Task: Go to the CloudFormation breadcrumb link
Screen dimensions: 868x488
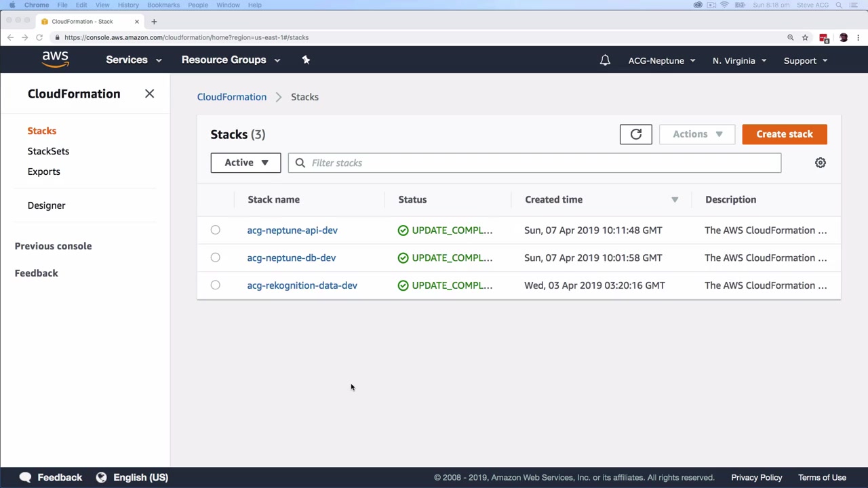Action: (232, 97)
